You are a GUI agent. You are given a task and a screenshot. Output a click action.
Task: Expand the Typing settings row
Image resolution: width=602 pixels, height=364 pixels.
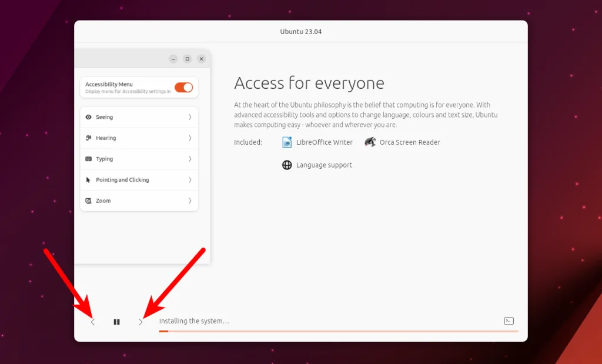pos(190,159)
